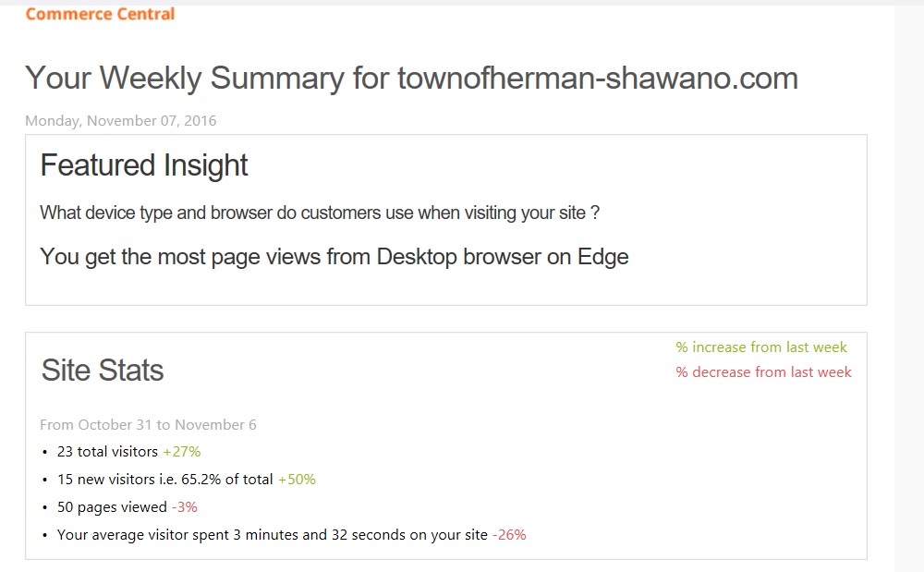Screen dimensions: 924x572
Task: Click the Monday, November 07, 2016 date
Action: [x=120, y=121]
